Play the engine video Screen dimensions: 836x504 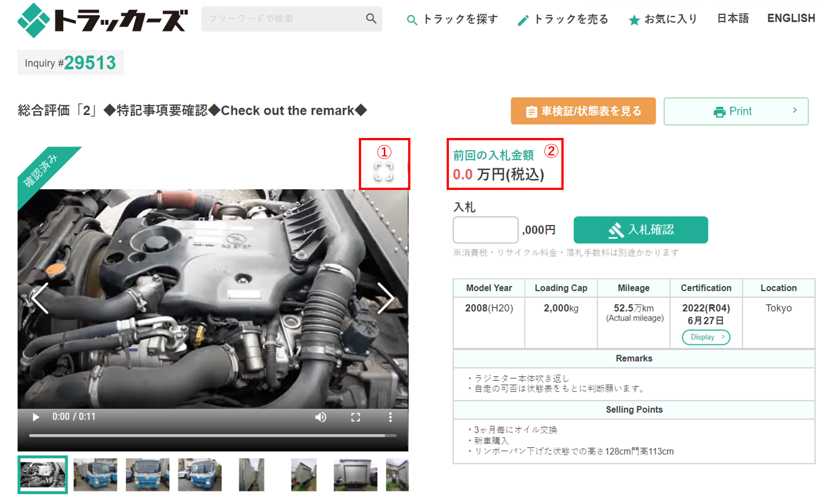pyautogui.click(x=36, y=417)
